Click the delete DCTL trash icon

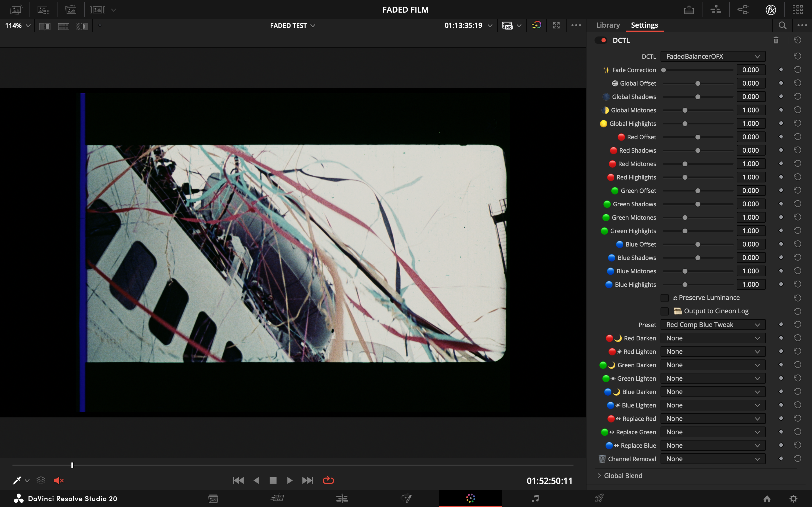(776, 40)
